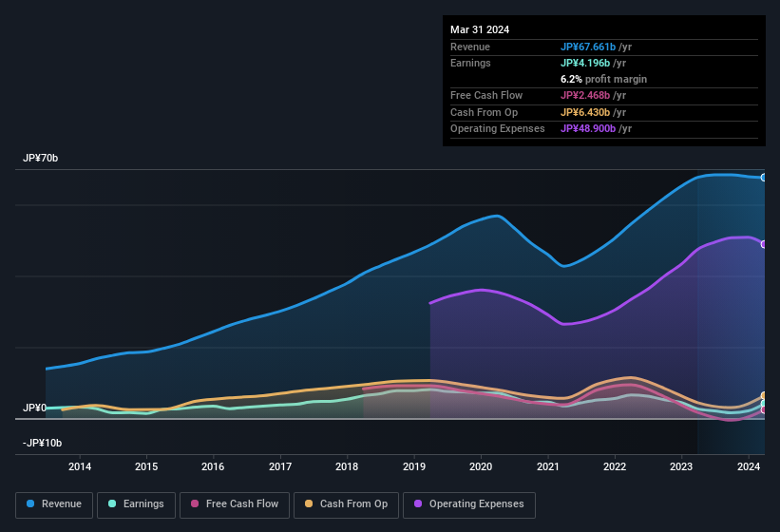Toggle the Earnings series in legend

pyautogui.click(x=136, y=504)
